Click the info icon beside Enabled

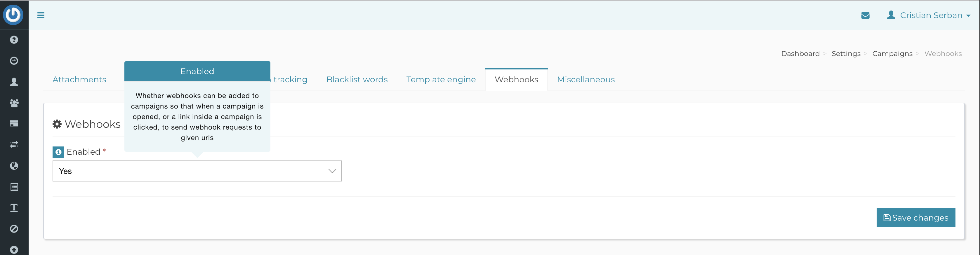pyautogui.click(x=58, y=152)
